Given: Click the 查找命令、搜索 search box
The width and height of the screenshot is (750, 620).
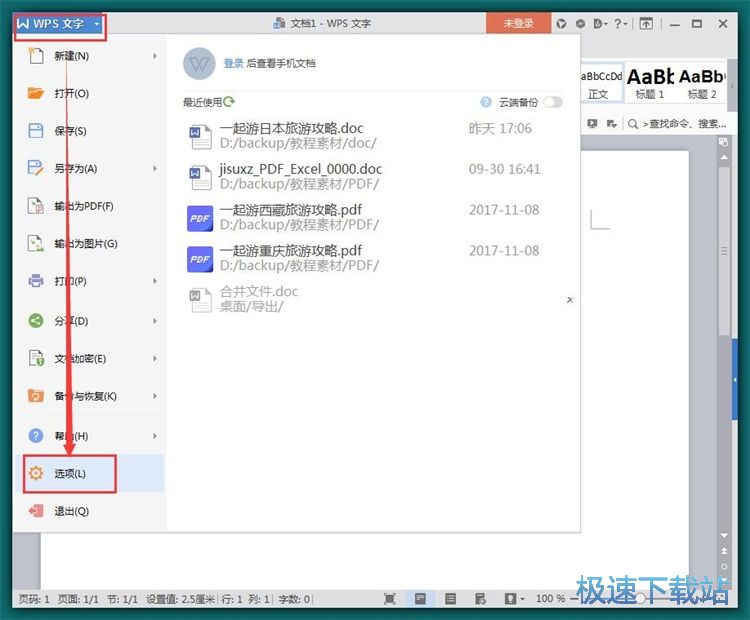Looking at the screenshot, I should [x=678, y=124].
